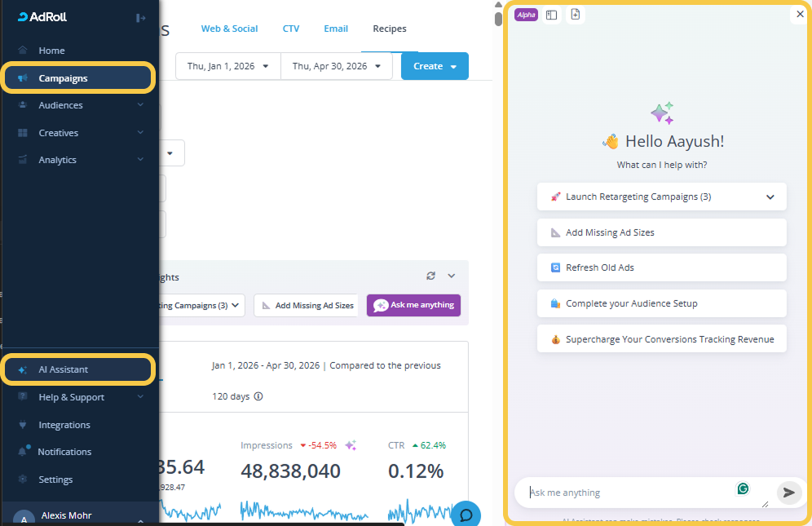Collapse the insights section with the chevron
812x526 pixels.
coord(452,276)
